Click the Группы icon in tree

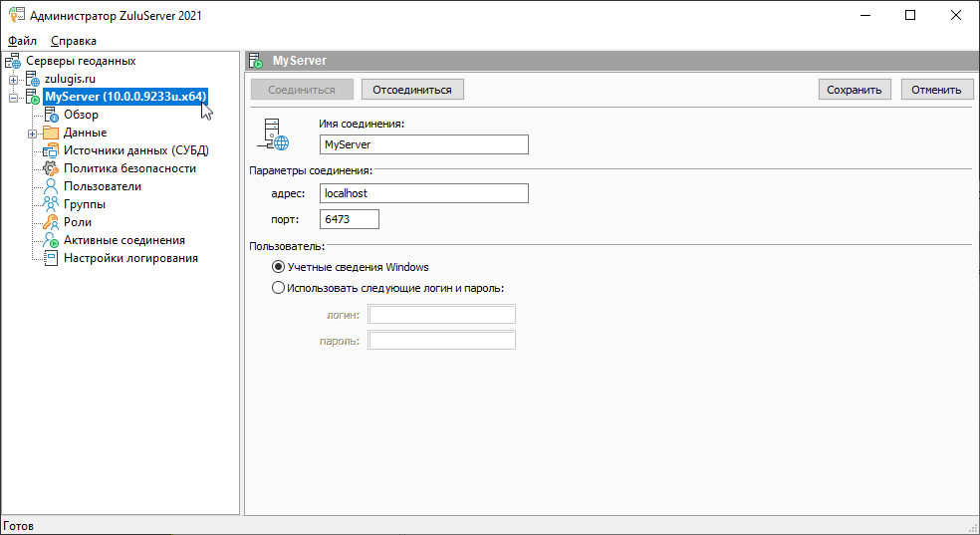[x=52, y=204]
